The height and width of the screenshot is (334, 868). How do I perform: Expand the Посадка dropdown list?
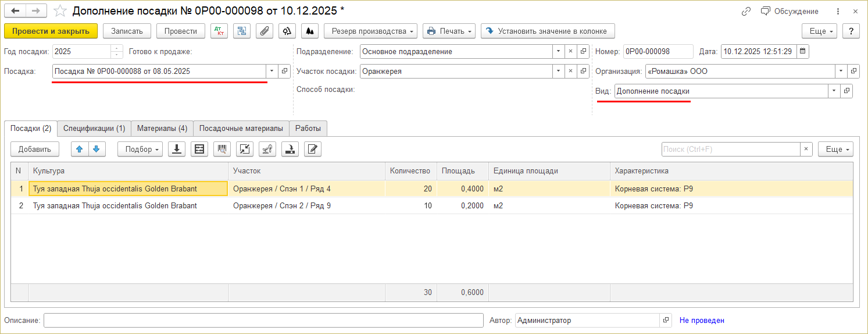click(272, 71)
